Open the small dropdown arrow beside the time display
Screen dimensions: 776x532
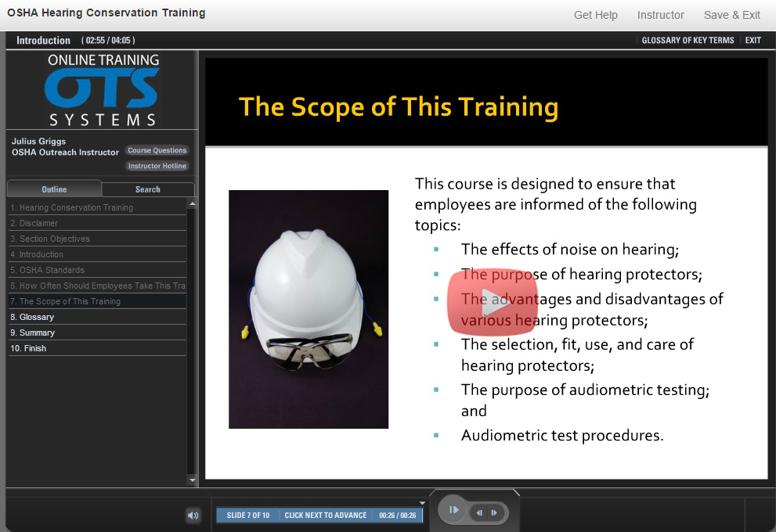(422, 505)
